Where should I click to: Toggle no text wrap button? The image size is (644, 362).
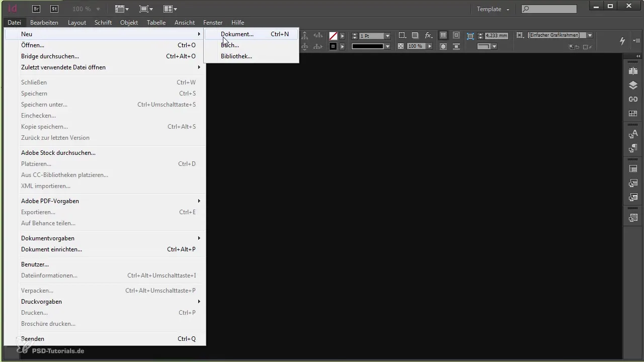tap(443, 35)
